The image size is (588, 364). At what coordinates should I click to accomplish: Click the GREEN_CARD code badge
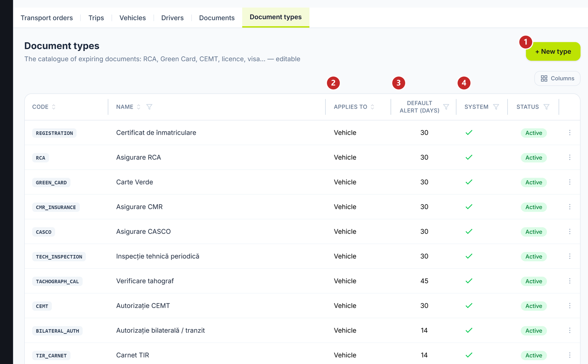pos(51,183)
